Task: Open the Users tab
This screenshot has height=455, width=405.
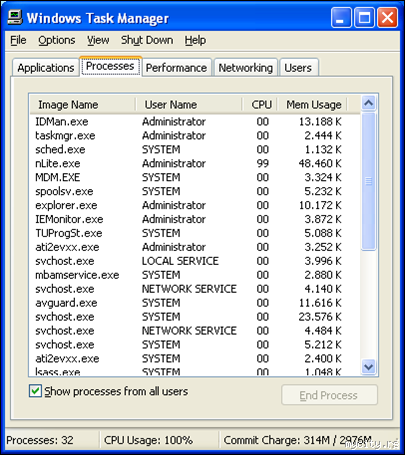Action: [298, 68]
